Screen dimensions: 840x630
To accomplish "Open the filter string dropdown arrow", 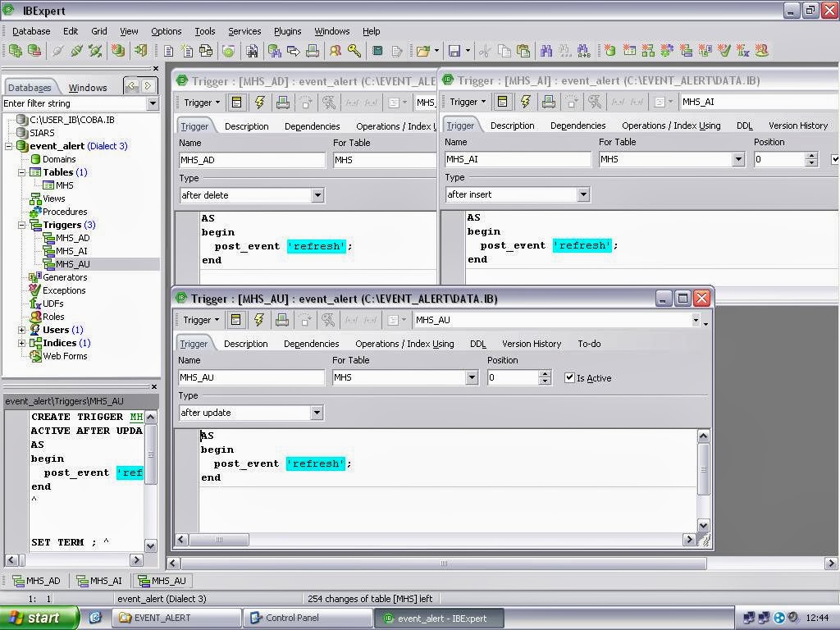I will click(x=153, y=103).
